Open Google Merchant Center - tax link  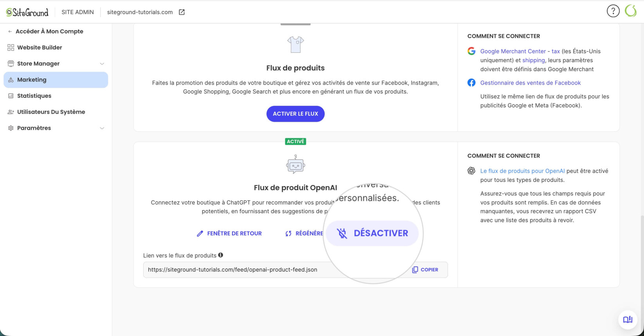520,51
